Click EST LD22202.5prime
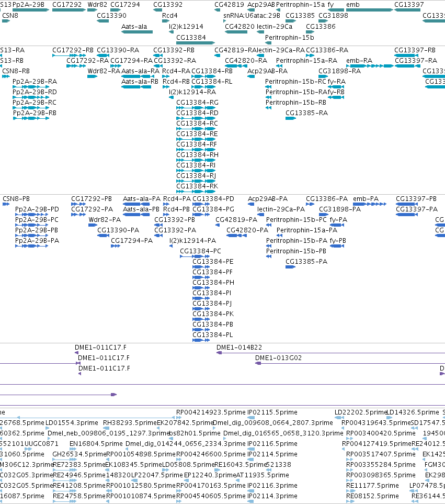 (360, 412)
